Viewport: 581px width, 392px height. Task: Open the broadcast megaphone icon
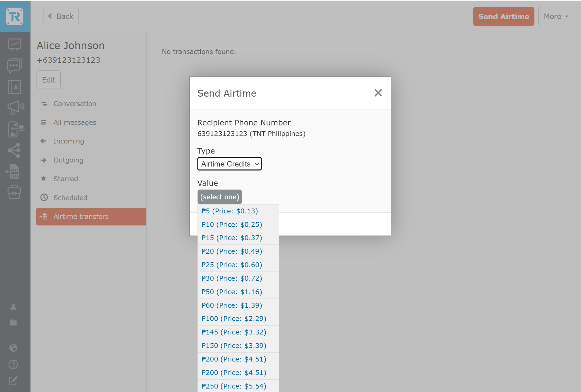16,108
